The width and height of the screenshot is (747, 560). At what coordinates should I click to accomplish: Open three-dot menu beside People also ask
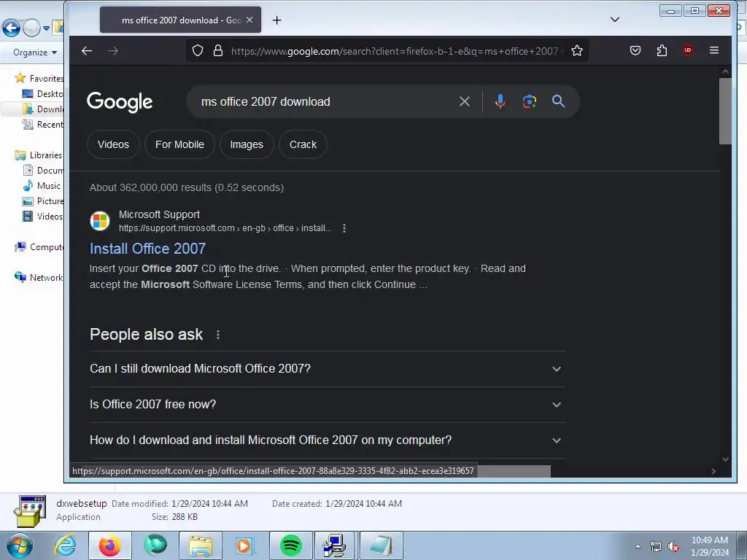point(217,335)
